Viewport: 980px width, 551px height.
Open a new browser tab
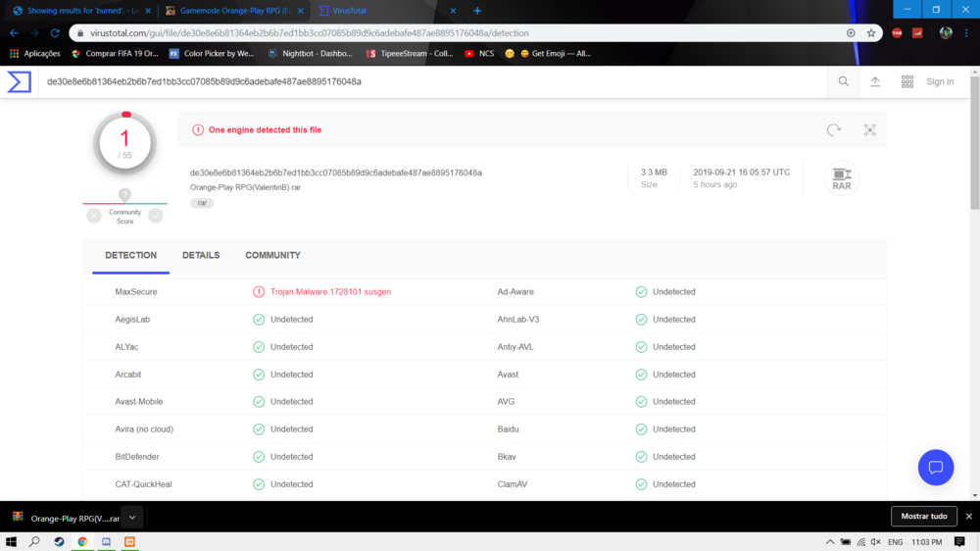[477, 11]
